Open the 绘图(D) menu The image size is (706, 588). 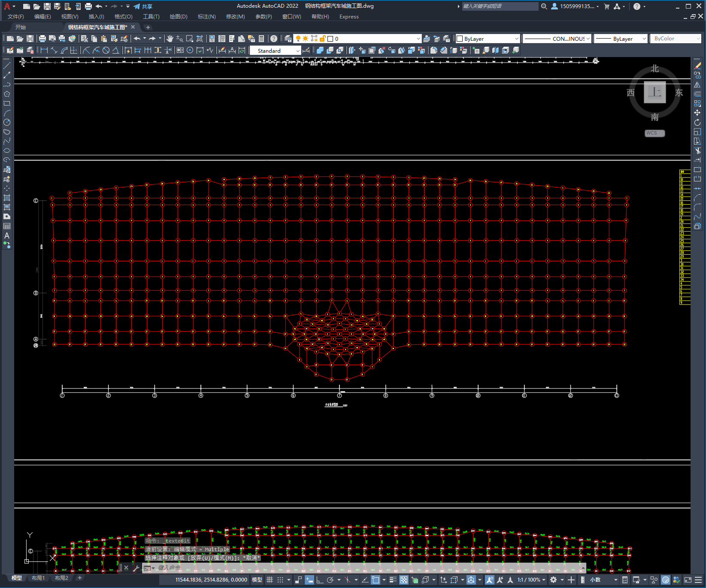coord(179,17)
